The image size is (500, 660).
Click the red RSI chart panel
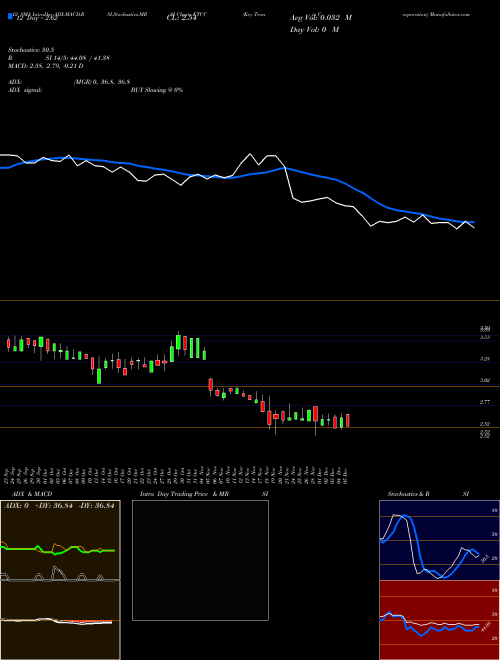(439, 620)
